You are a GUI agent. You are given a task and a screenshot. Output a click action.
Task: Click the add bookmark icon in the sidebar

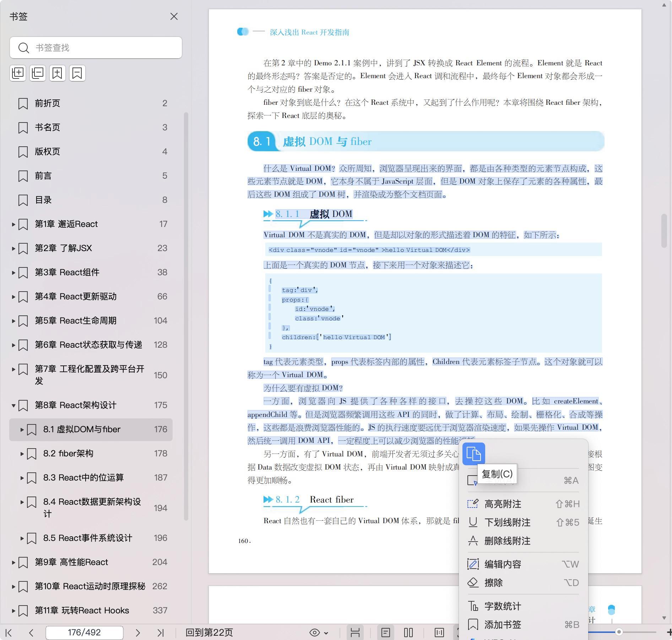coord(58,73)
